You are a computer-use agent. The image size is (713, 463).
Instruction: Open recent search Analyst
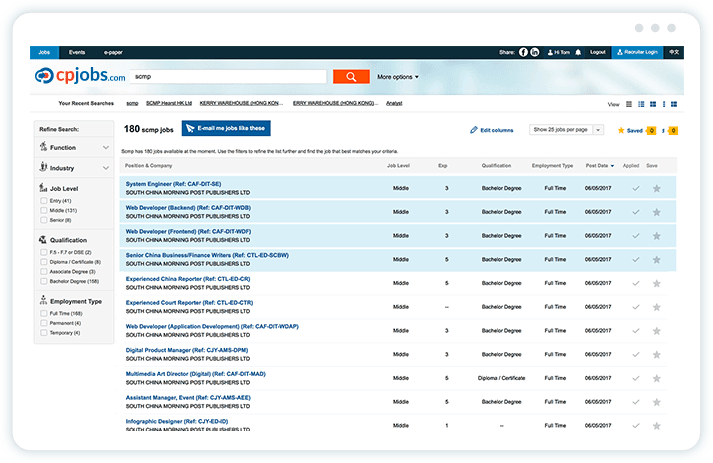pyautogui.click(x=394, y=103)
